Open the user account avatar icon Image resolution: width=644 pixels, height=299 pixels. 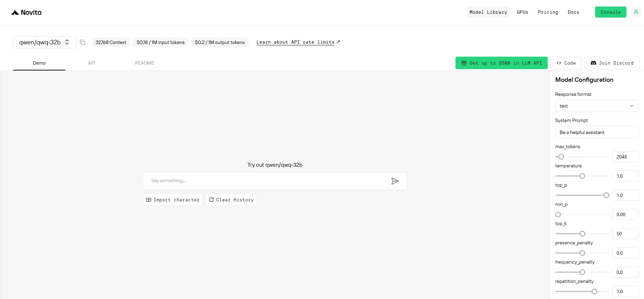(636, 12)
